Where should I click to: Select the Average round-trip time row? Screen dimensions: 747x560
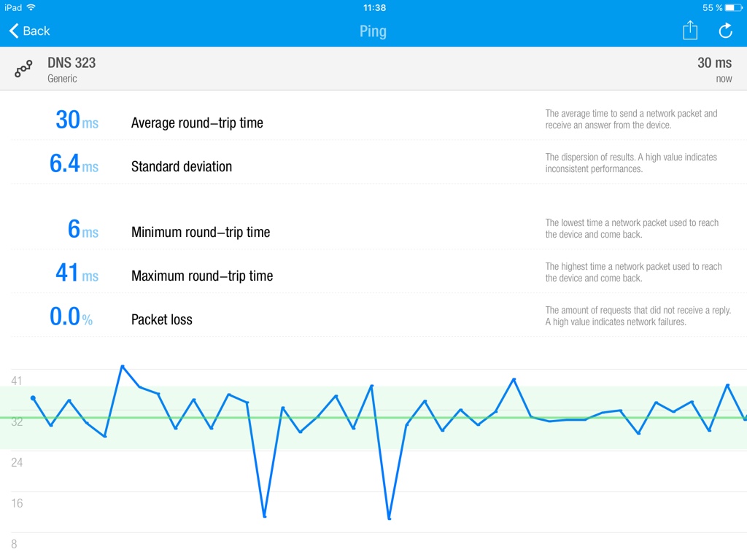point(373,119)
